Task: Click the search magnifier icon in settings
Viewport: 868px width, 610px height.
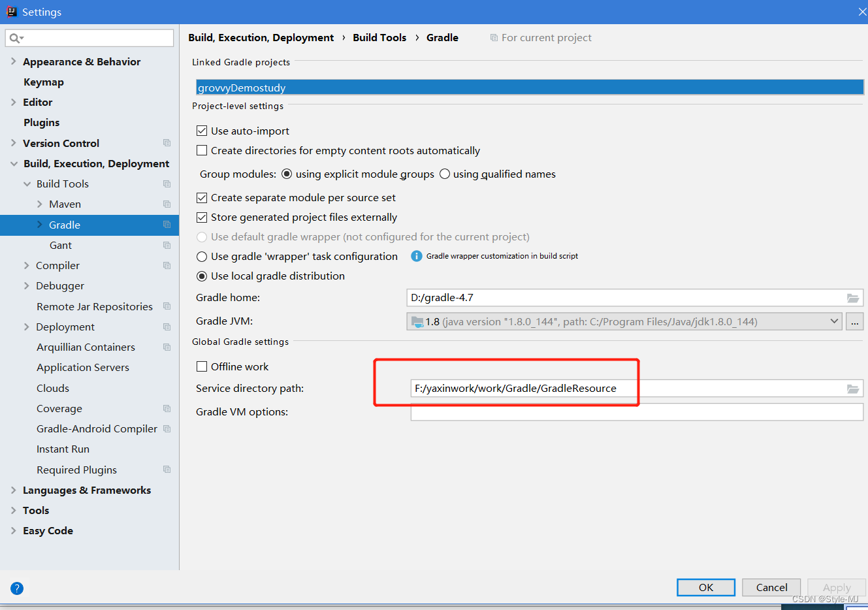Action: 16,38
